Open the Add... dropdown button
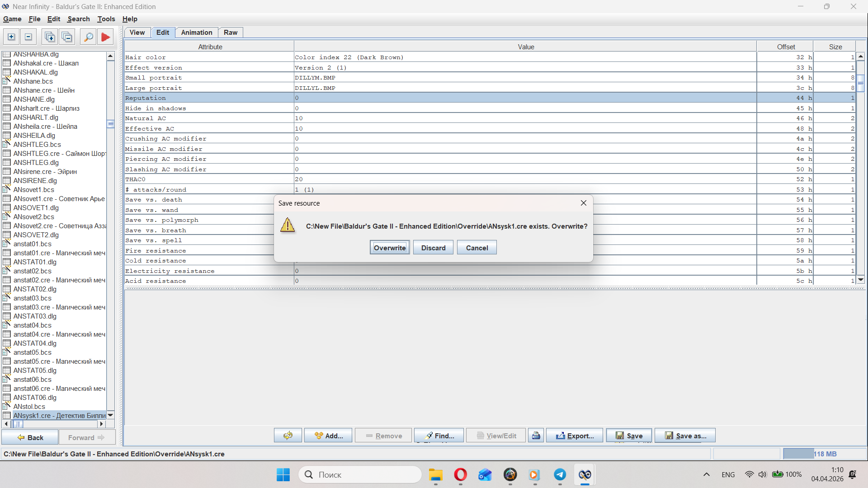868x488 pixels. (328, 436)
